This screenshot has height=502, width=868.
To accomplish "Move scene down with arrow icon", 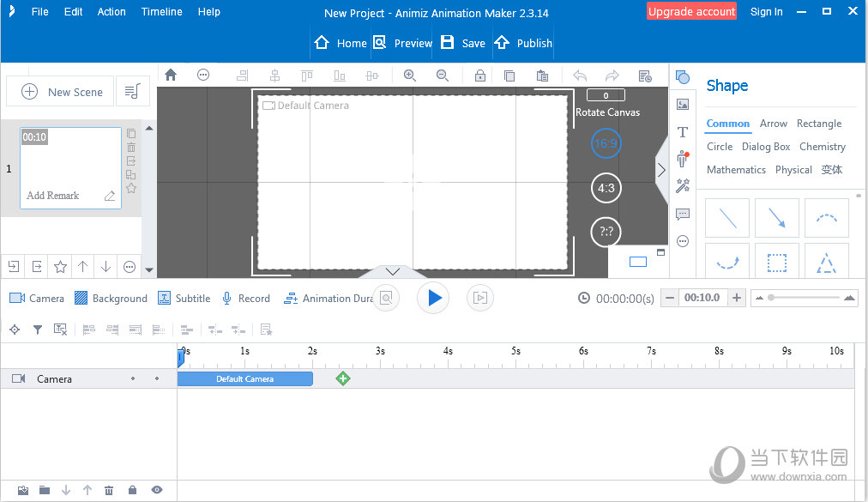I will (x=105, y=267).
